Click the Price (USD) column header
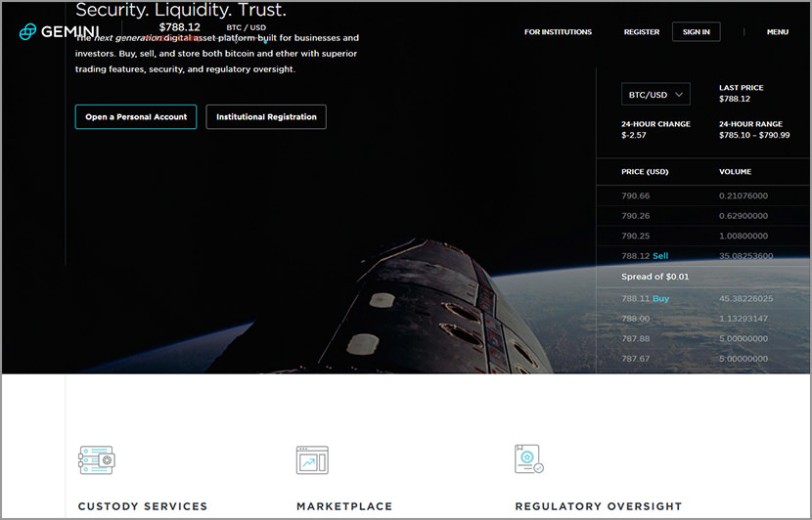This screenshot has height=520, width=812. [x=645, y=172]
